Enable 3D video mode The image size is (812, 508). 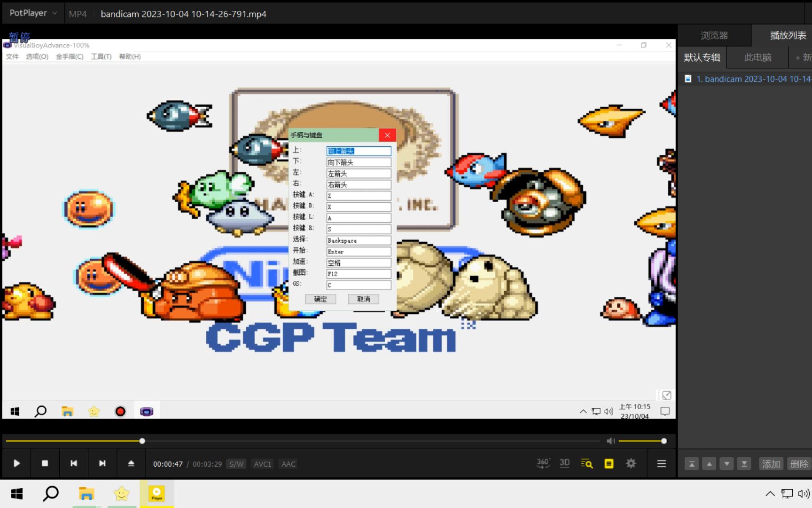[565, 463]
